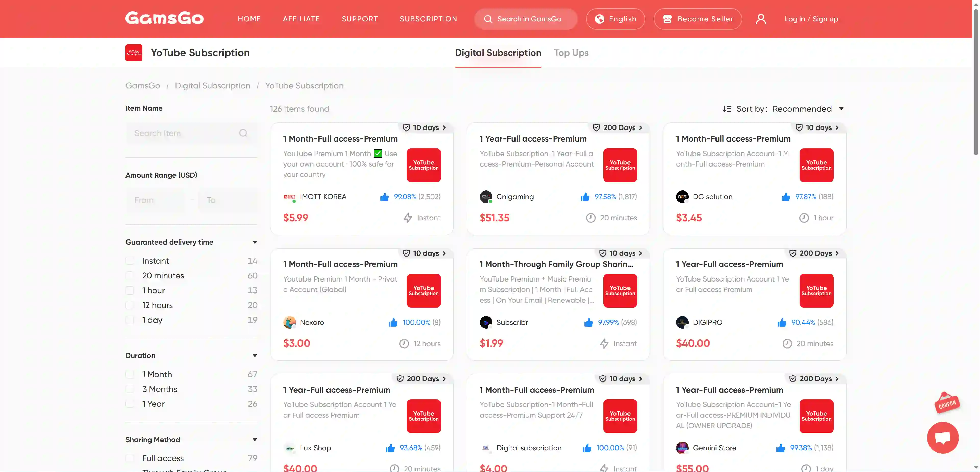Open the live chat bubble
The height and width of the screenshot is (472, 980).
tap(942, 437)
